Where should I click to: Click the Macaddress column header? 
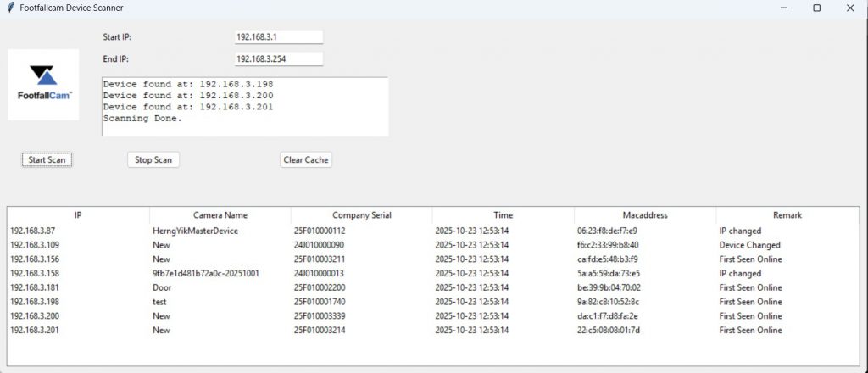pos(644,215)
